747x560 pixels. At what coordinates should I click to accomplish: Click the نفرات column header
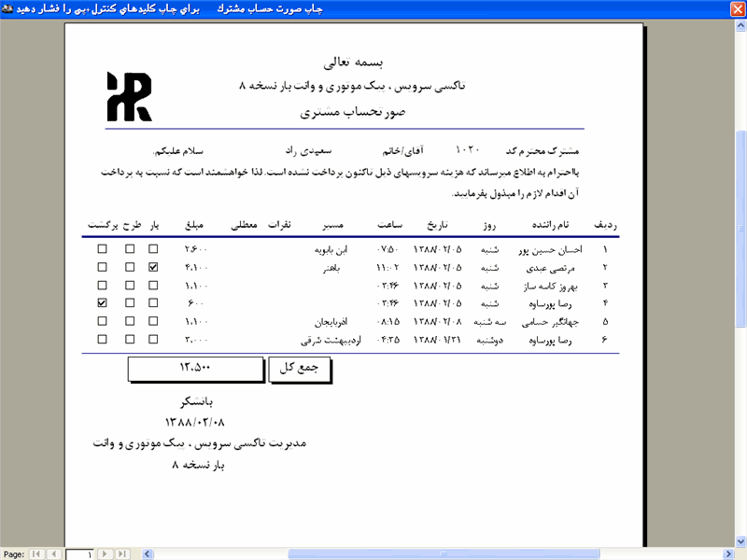(279, 225)
